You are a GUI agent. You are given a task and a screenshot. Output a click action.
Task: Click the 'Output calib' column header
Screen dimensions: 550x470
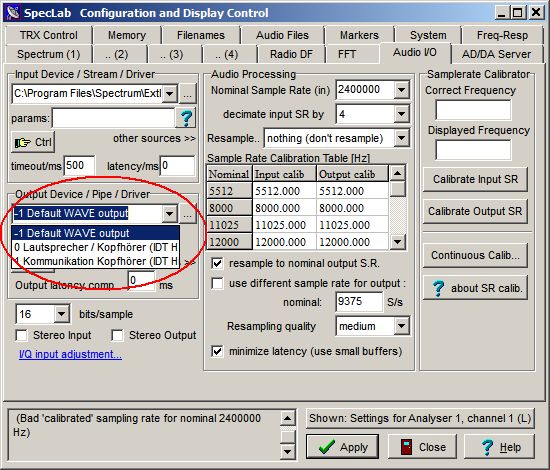(353, 174)
